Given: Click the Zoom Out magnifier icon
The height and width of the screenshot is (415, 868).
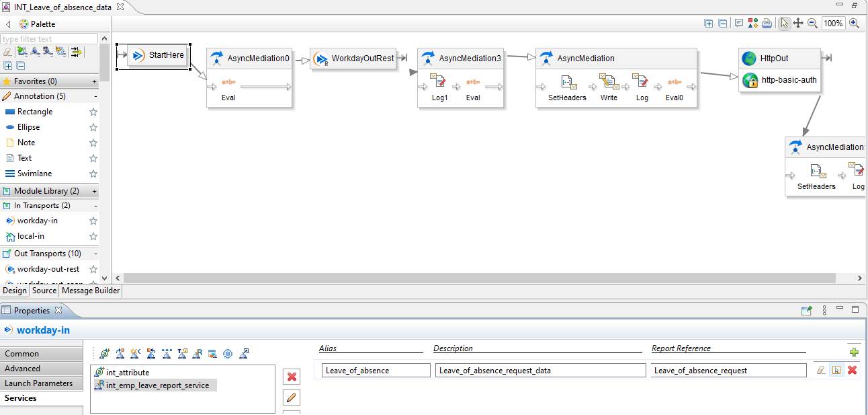Looking at the screenshot, I should 812,23.
